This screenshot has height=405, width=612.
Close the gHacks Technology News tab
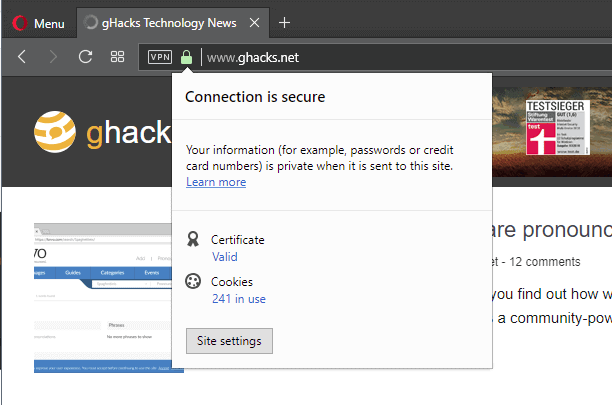[254, 23]
